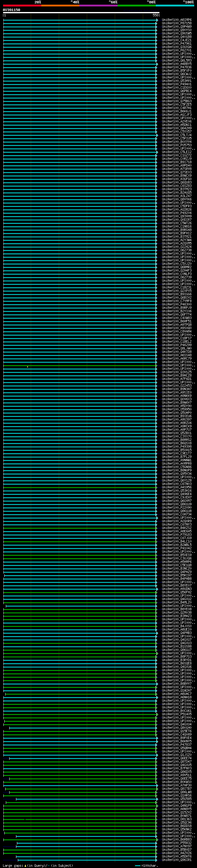Select the query name AV391150
This screenshot has height=868, width=197.
click(11, 10)
